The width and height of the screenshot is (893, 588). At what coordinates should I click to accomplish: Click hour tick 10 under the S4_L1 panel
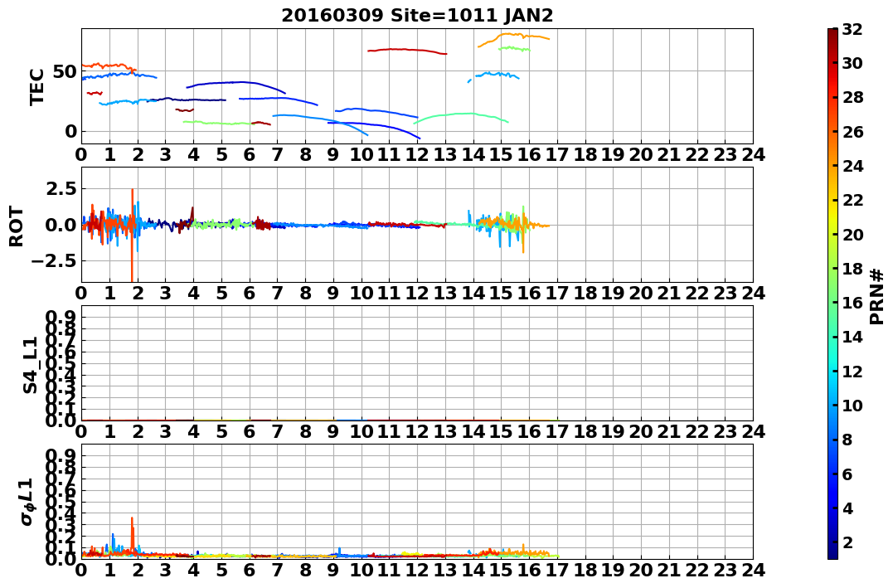pyautogui.click(x=361, y=431)
